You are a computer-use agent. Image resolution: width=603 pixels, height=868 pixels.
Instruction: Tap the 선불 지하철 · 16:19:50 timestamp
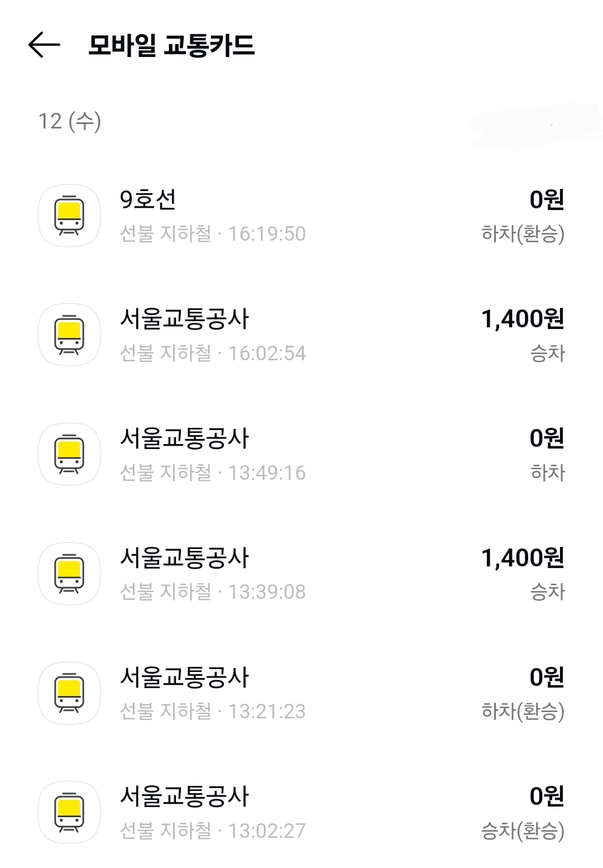tap(213, 233)
